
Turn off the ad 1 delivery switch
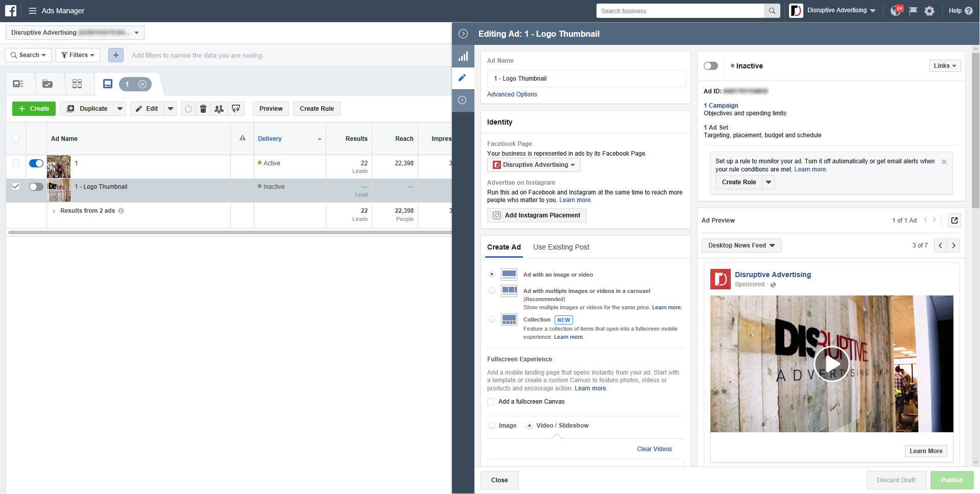[36, 163]
